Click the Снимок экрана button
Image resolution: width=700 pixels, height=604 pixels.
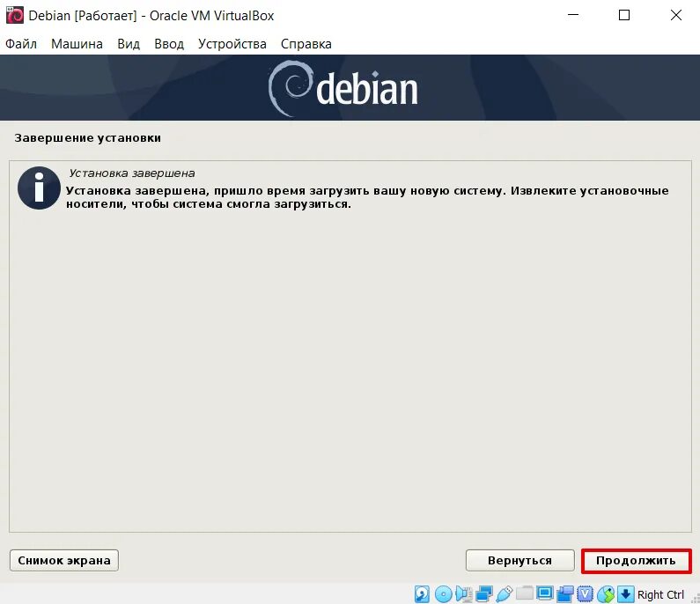coord(64,561)
